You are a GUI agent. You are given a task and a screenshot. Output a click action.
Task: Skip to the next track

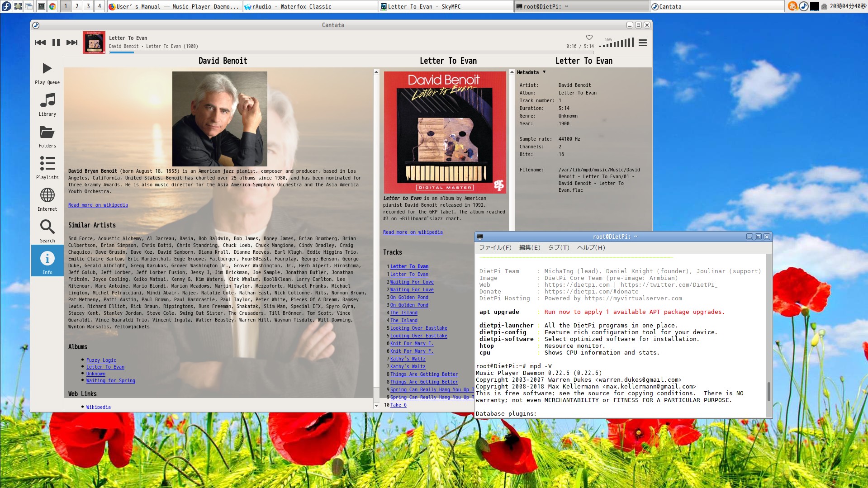[x=72, y=43]
